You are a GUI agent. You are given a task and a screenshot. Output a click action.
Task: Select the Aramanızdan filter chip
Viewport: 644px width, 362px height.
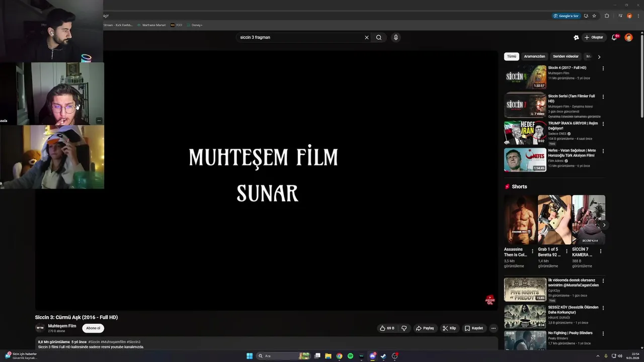pos(534,56)
